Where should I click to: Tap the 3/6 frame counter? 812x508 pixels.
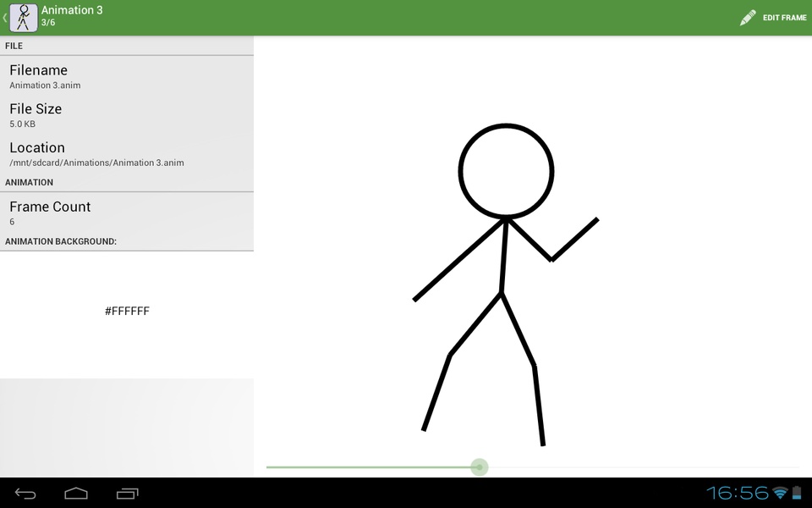pos(48,22)
